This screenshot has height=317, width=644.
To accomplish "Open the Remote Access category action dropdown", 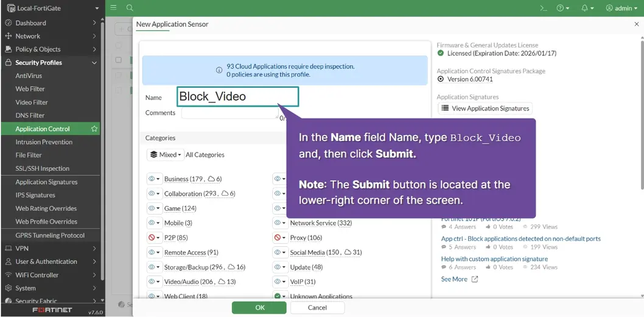I will (x=155, y=252).
